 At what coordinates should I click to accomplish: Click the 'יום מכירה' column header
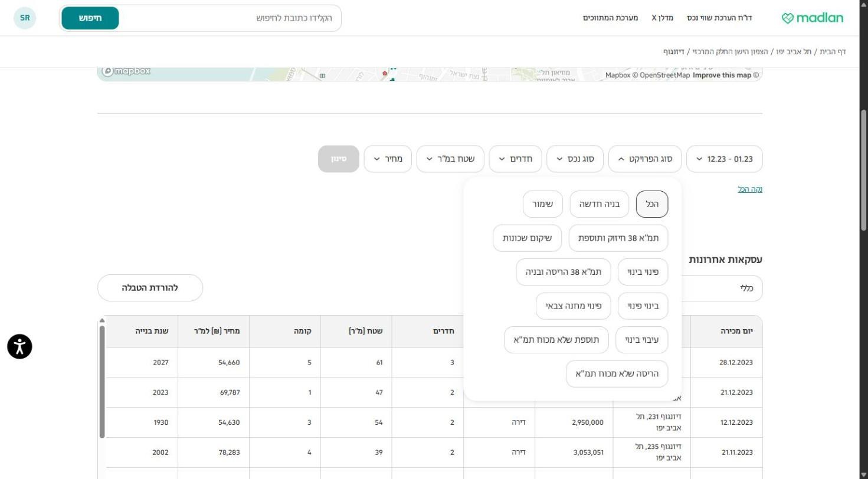pos(726,331)
